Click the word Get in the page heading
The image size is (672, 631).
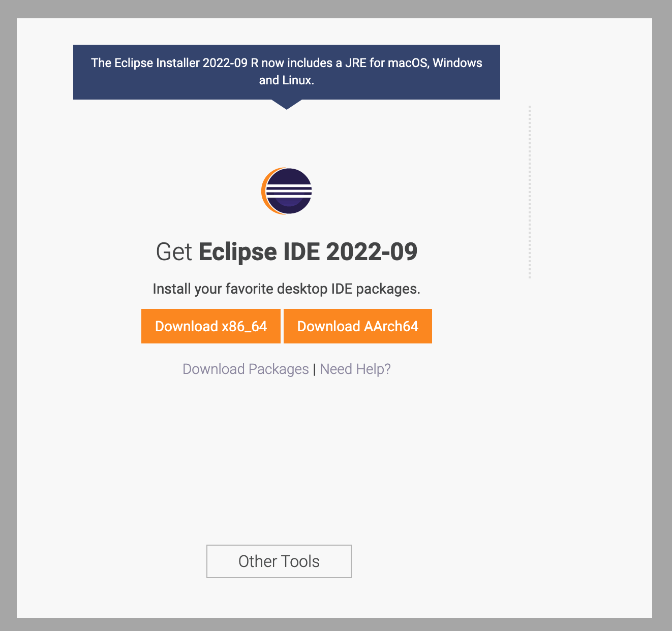pos(173,251)
